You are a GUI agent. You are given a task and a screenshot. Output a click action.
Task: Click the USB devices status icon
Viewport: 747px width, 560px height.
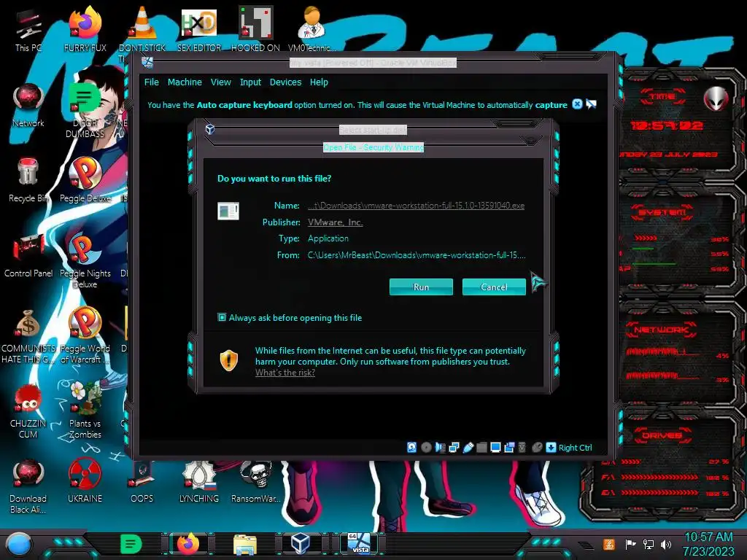coord(468,447)
